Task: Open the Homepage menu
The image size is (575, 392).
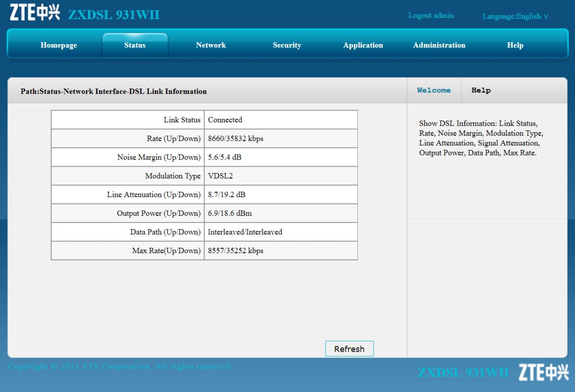Action: click(x=59, y=45)
